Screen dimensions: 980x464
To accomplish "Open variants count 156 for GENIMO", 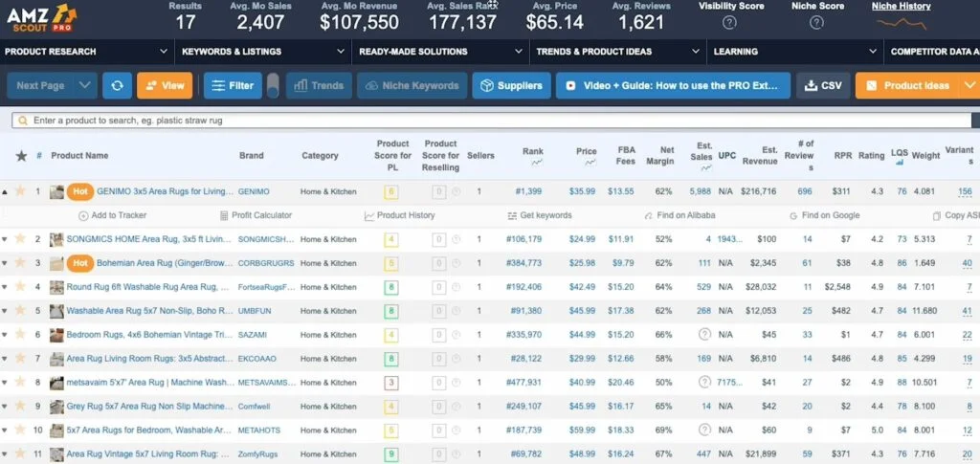I will tap(965, 191).
